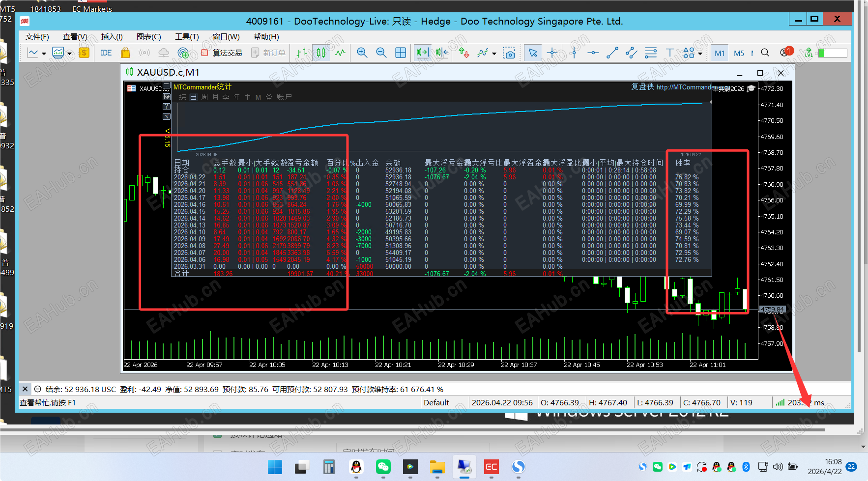Open the 查看(V) menu
The width and height of the screenshot is (868, 481).
point(75,37)
